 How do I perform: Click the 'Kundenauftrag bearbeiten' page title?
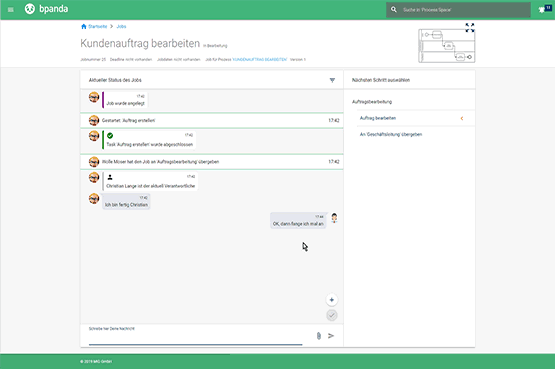pos(140,43)
